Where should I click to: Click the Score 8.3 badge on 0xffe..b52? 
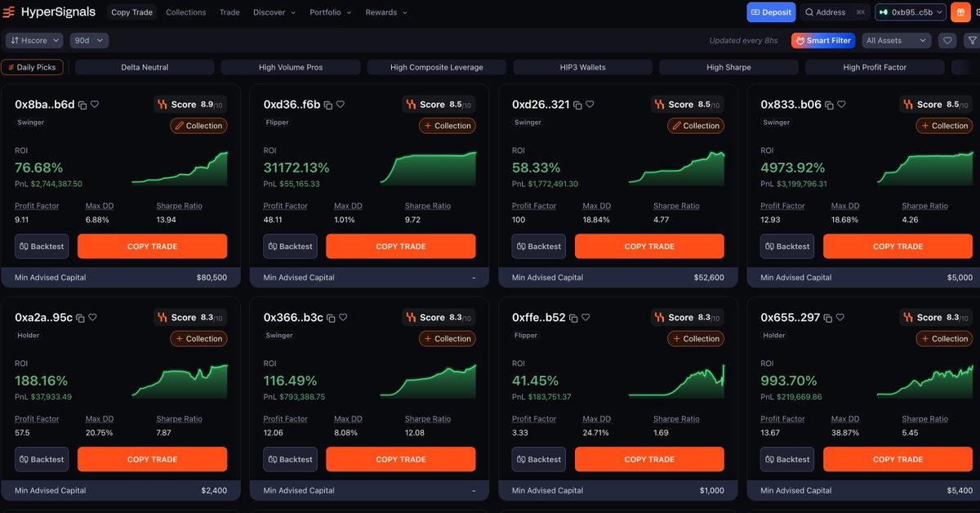[x=688, y=318]
